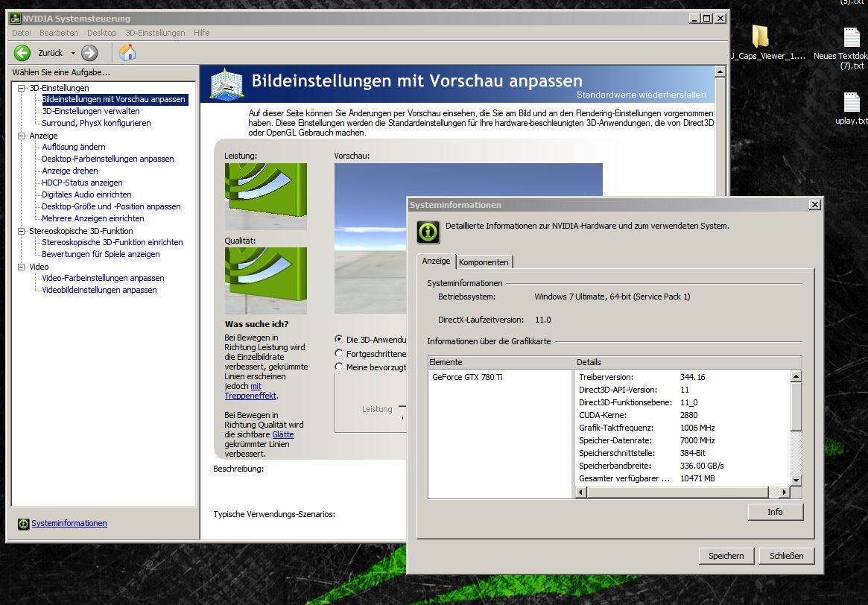Click the Schließen button

[x=786, y=556]
